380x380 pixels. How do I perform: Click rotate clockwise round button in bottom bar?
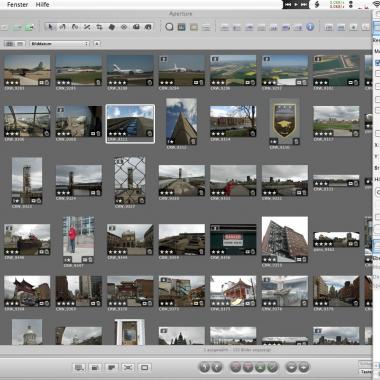217,367
